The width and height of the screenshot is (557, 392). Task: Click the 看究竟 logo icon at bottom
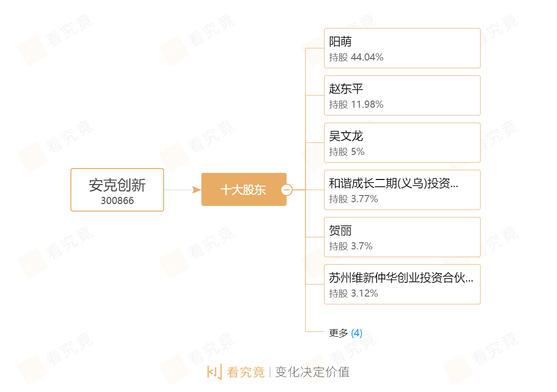click(215, 372)
